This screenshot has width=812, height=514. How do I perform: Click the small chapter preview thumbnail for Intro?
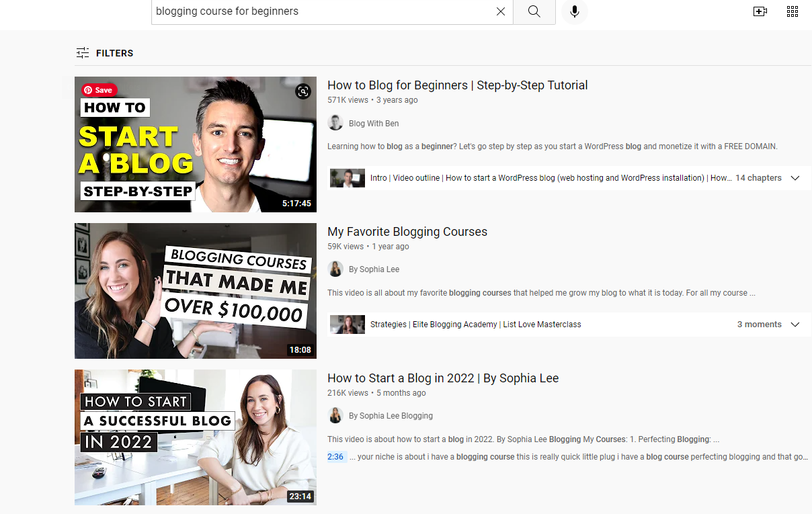[x=348, y=178]
